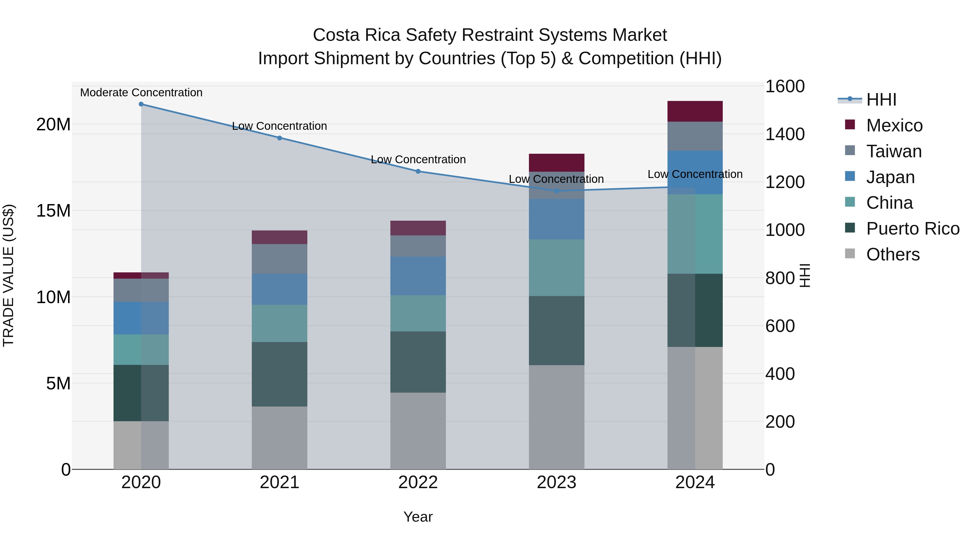This screenshot has height=551, width=980.
Task: Click the Taiwan segment of 2024 bar
Action: (695, 137)
